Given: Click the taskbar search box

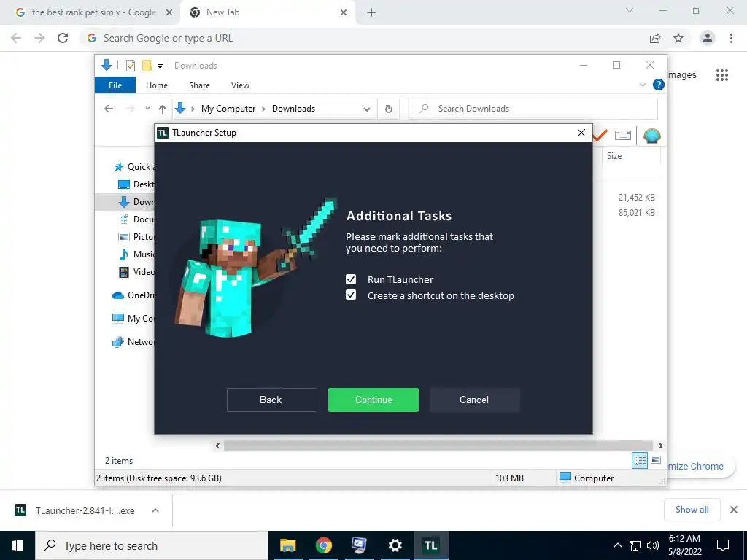Looking at the screenshot, I should (152, 545).
